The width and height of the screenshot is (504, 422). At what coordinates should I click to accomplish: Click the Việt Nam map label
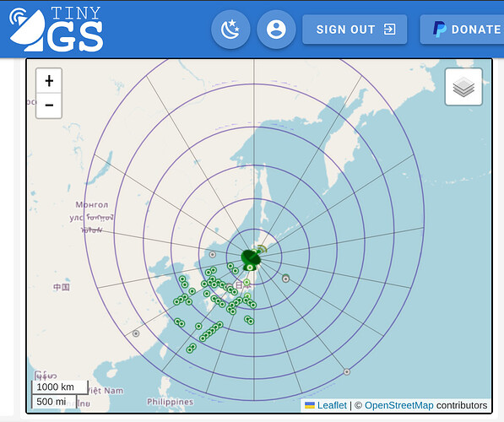coord(106,391)
